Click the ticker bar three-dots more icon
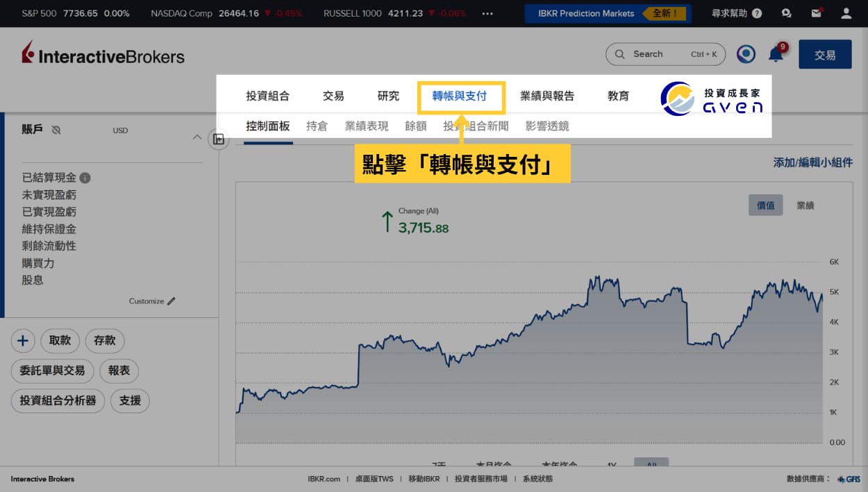Image resolution: width=868 pixels, height=492 pixels. pyautogui.click(x=487, y=13)
